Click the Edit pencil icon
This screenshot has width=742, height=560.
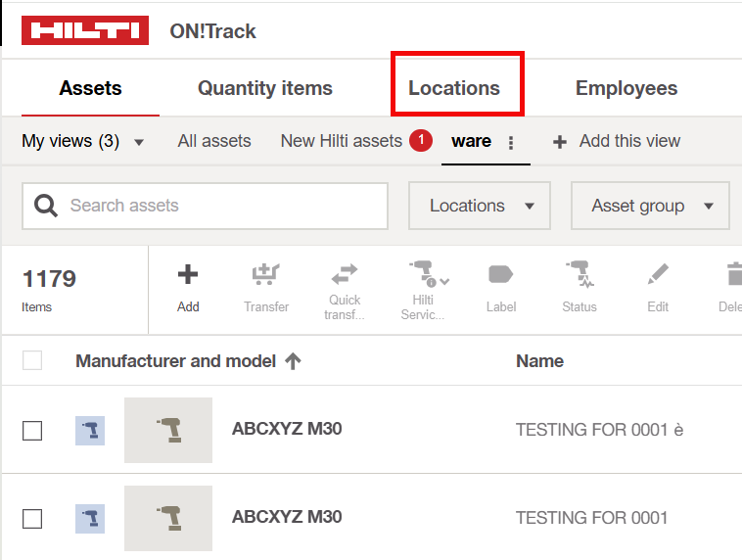[x=658, y=275]
